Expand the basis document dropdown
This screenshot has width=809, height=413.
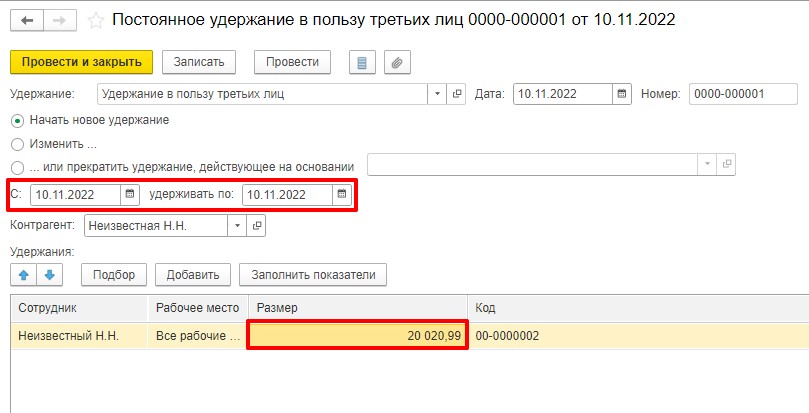point(707,165)
